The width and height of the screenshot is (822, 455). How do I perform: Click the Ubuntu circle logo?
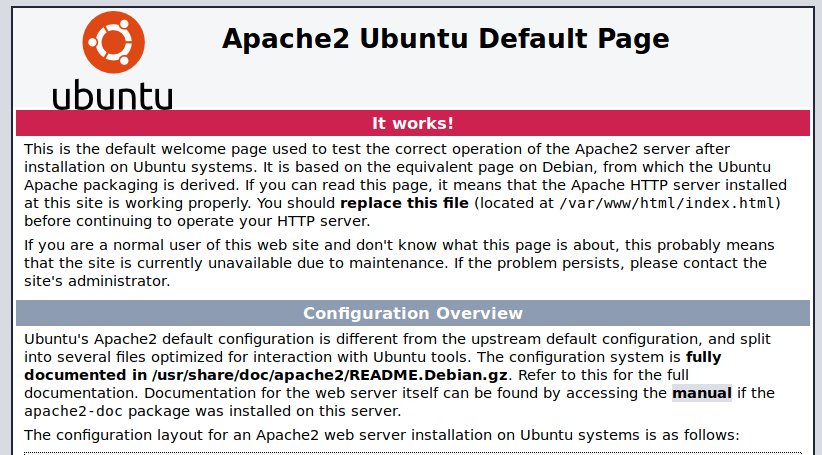tap(114, 42)
